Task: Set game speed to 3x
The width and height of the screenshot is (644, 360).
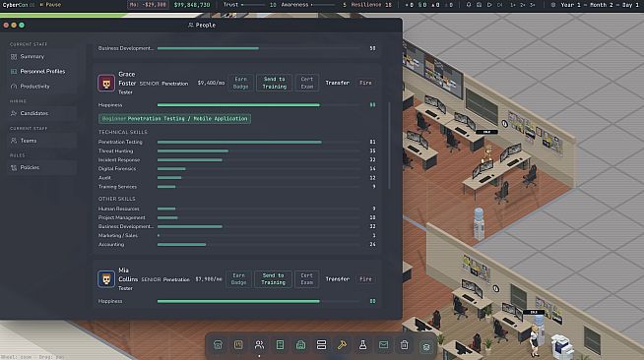Action: (x=533, y=5)
